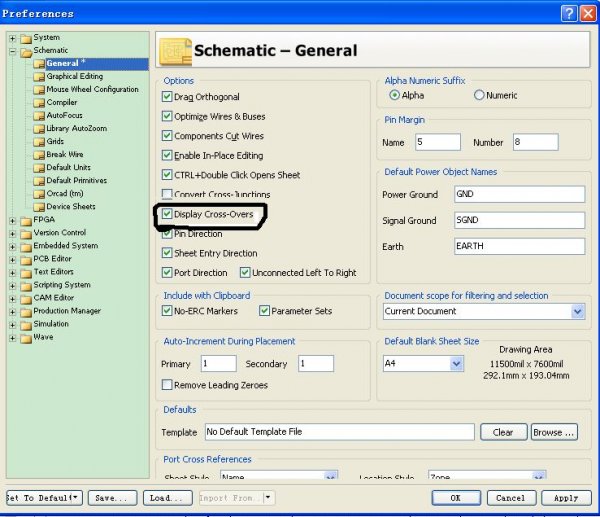
Task: Open Break Wire preferences page
Action: pos(65,154)
